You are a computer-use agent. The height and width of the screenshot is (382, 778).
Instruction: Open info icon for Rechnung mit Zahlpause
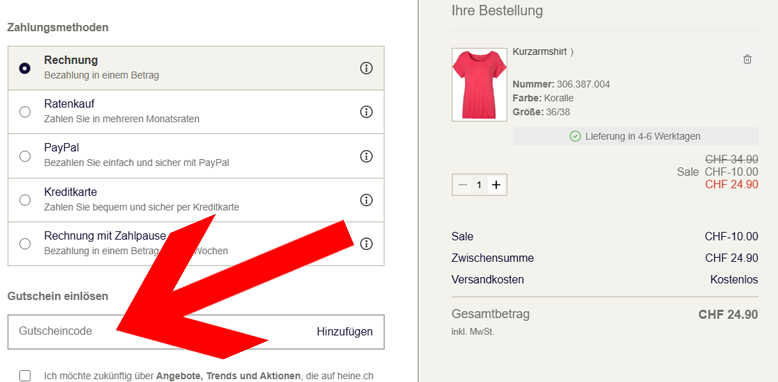(x=366, y=244)
